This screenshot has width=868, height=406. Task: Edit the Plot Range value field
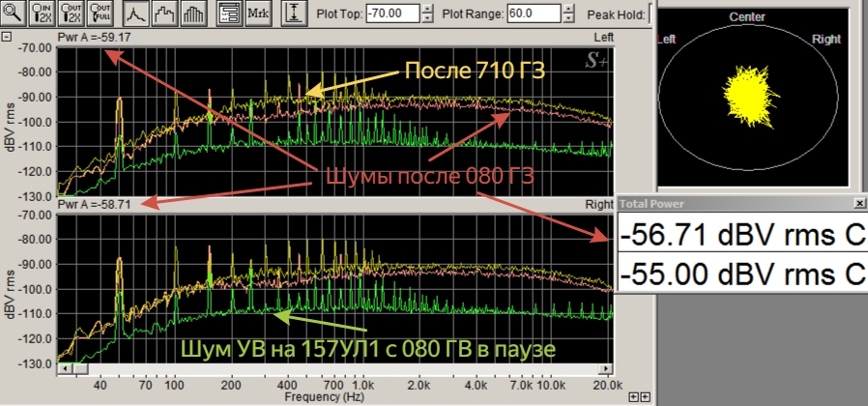tap(534, 14)
